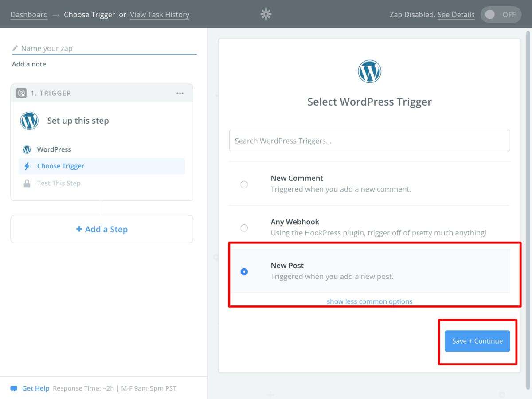Click pencil icon beside Name your zap
The image size is (532, 399).
click(15, 48)
